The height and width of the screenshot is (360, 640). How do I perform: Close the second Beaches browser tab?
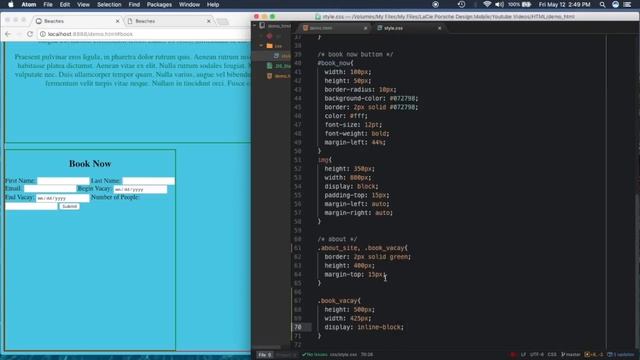[x=209, y=21]
